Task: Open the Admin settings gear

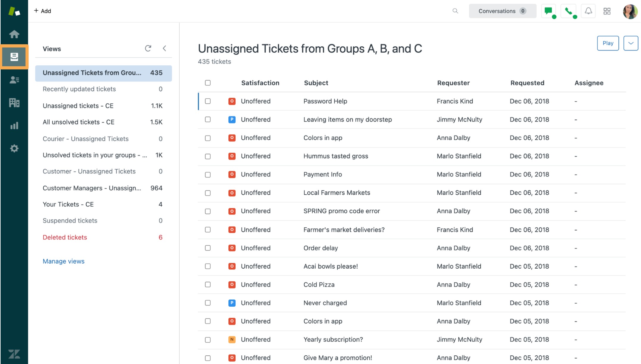Action: pos(14,148)
